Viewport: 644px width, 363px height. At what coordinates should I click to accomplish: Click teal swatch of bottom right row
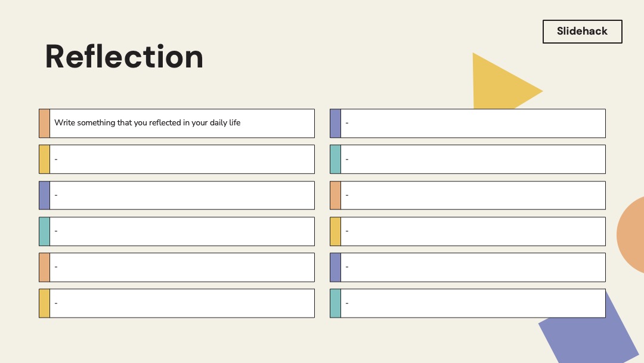(x=335, y=303)
